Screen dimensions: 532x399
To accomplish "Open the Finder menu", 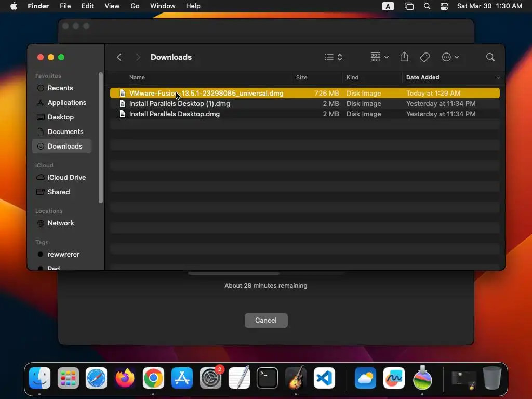I will click(38, 6).
